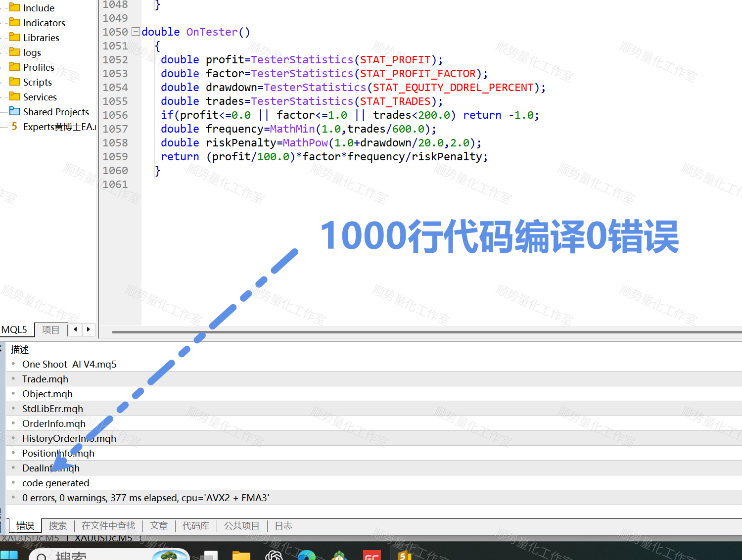Select the 错误 tab in the toolbox

point(25,526)
